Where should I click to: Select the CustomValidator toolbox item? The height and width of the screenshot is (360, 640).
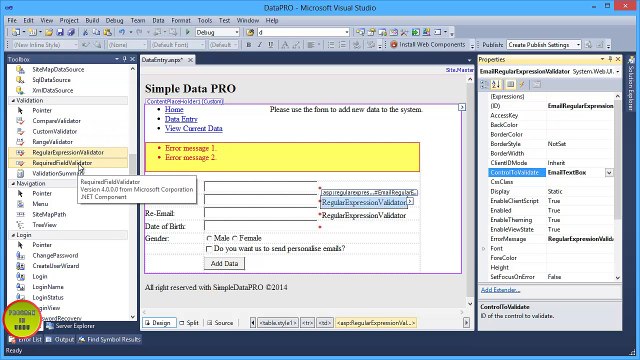point(55,131)
